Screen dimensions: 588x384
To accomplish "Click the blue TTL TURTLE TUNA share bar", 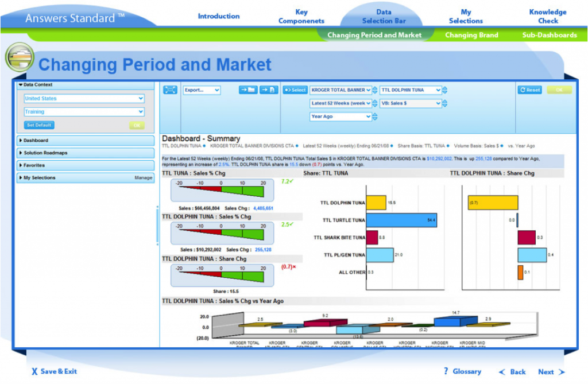I will tap(401, 220).
